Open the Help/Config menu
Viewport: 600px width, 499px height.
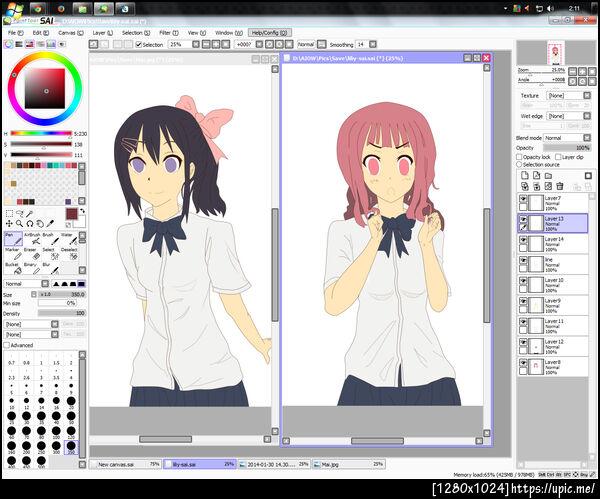point(269,33)
